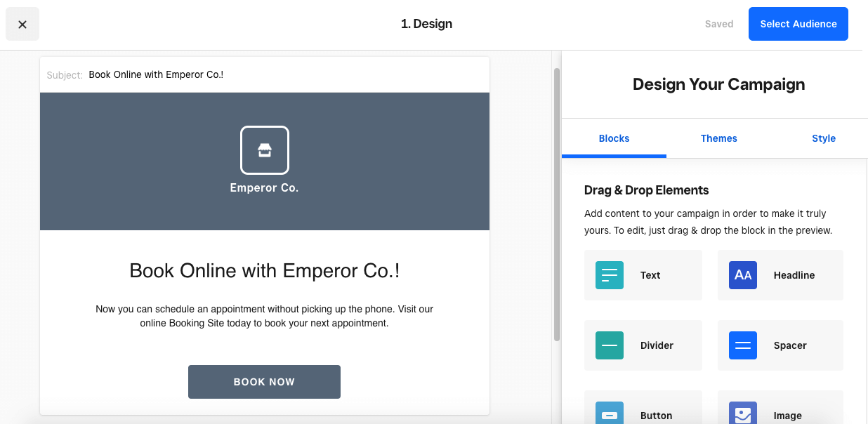Click the 'Headline' block label

tap(794, 275)
